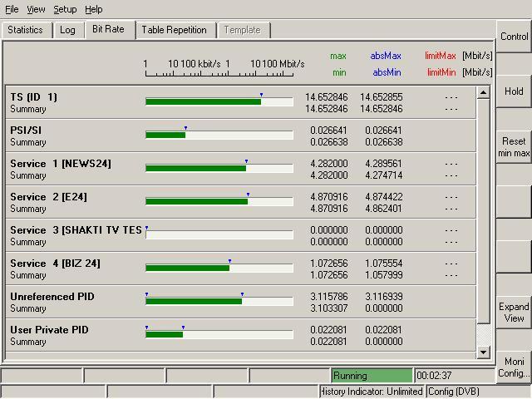The height and width of the screenshot is (399, 532).
Task: Open the Setup menu
Action: (x=65, y=9)
